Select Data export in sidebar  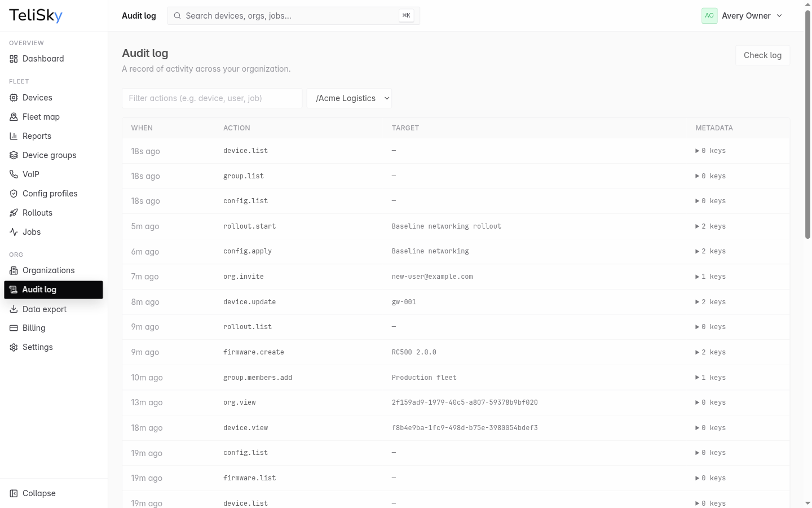click(x=54, y=309)
